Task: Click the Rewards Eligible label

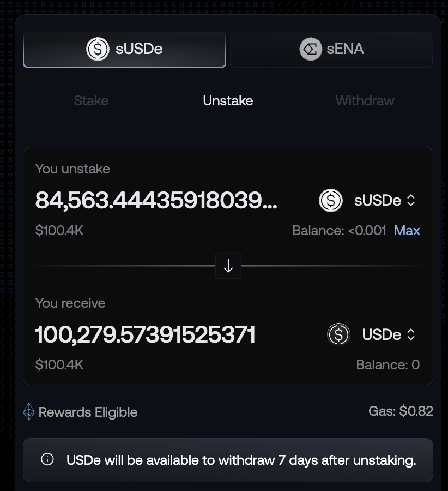Action: pos(88,412)
